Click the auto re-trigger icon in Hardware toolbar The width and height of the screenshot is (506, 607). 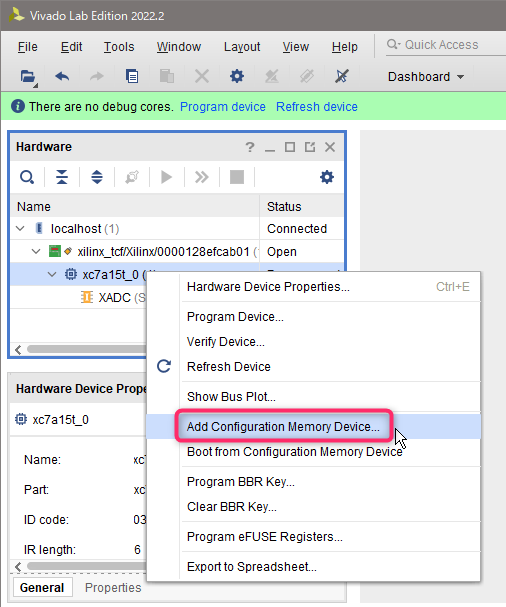132,177
